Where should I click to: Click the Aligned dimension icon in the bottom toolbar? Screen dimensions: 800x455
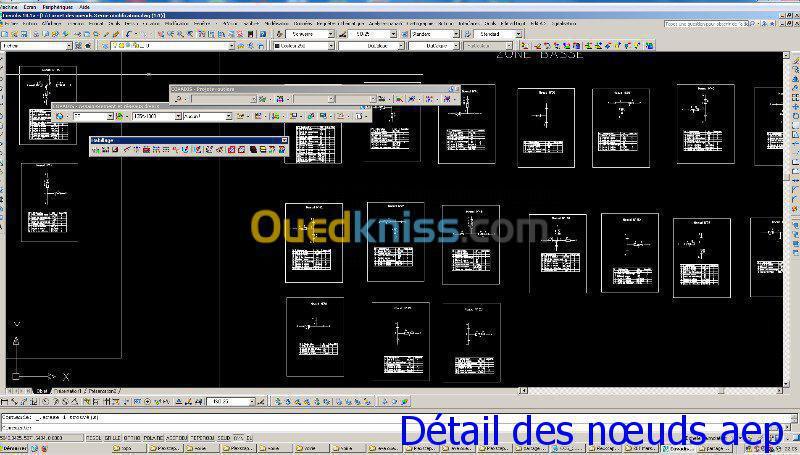pyautogui.click(x=14, y=402)
